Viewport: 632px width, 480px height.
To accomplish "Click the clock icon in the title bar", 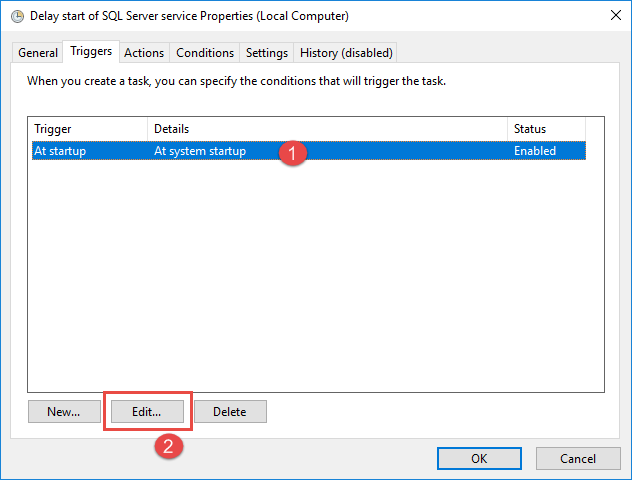I will pyautogui.click(x=15, y=16).
